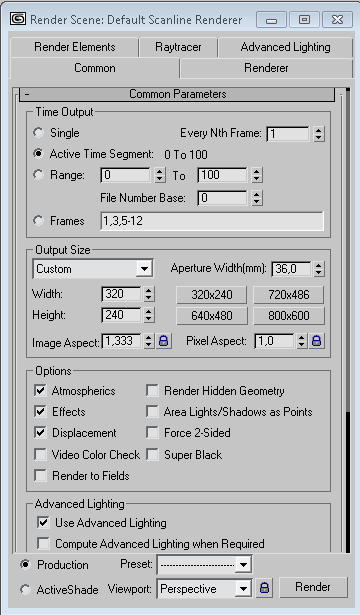
Task: Maximize the Render Scene window
Action: click(x=304, y=19)
